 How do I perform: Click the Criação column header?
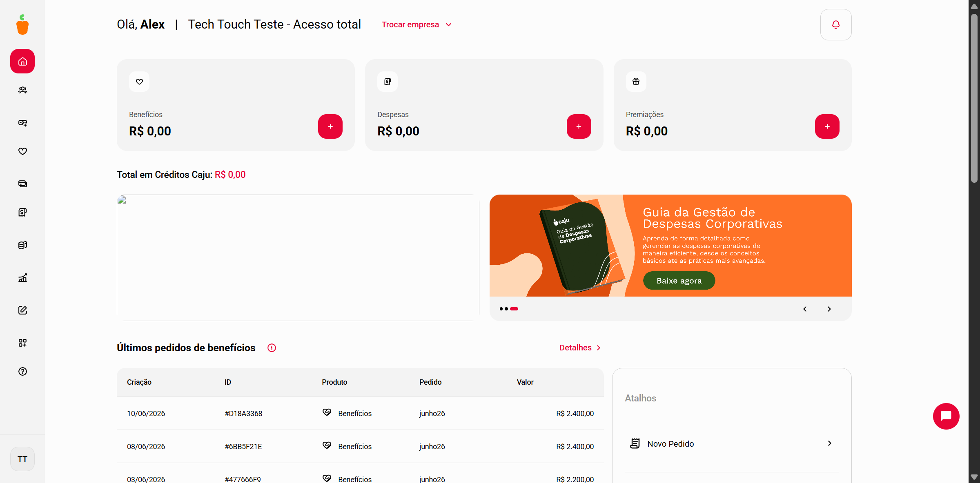coord(139,382)
